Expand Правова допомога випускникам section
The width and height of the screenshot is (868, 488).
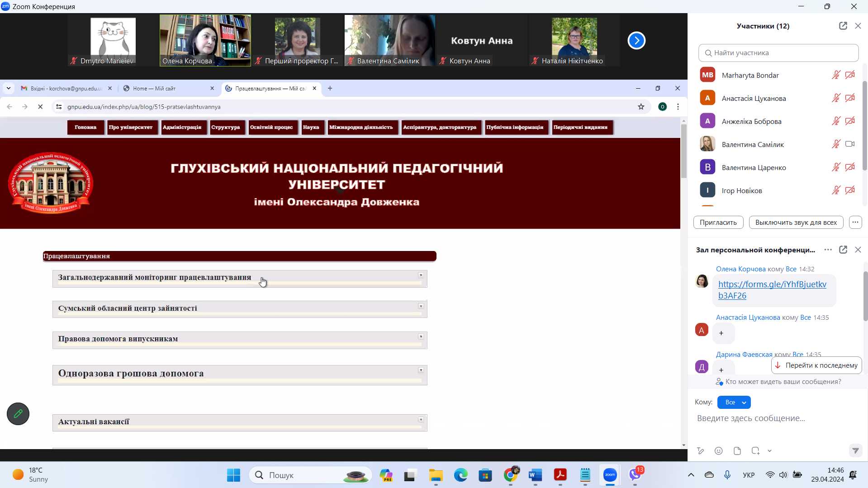pos(240,340)
